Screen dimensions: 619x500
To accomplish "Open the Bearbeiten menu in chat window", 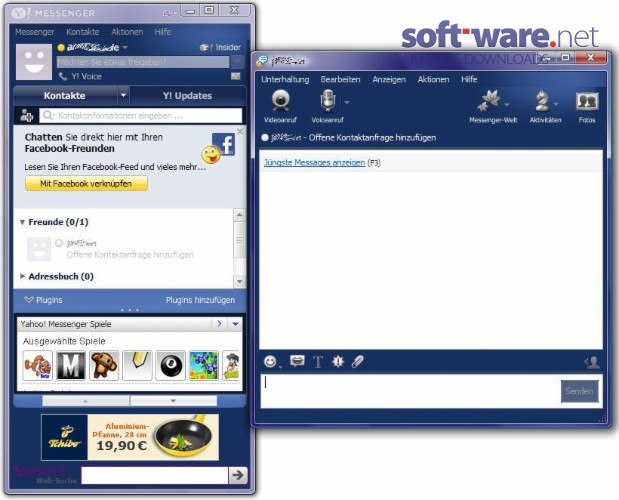I will (340, 79).
